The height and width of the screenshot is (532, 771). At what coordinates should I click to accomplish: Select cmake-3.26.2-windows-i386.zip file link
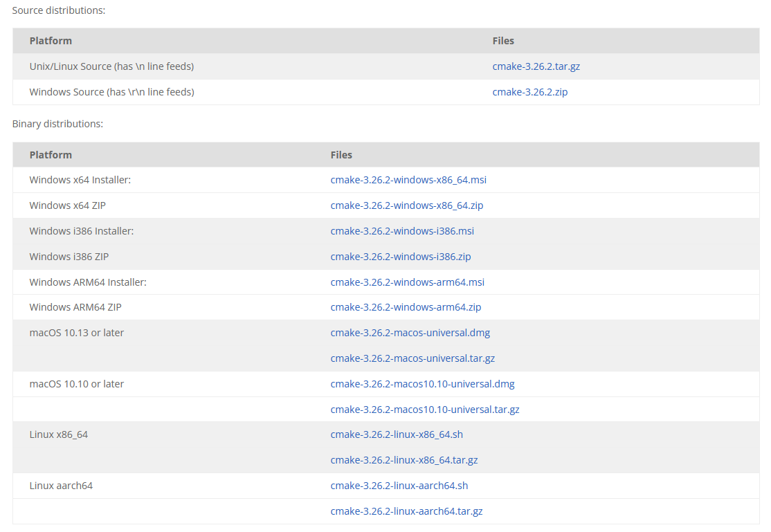click(401, 257)
